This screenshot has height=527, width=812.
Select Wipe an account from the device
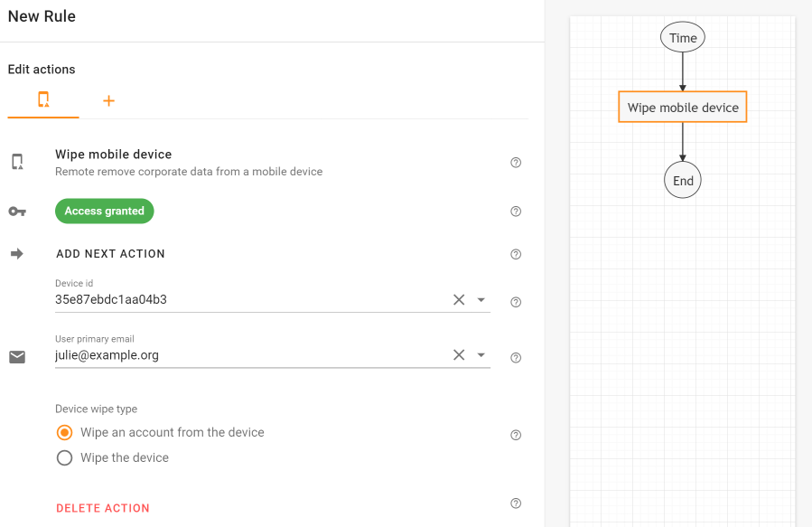pyautogui.click(x=65, y=432)
